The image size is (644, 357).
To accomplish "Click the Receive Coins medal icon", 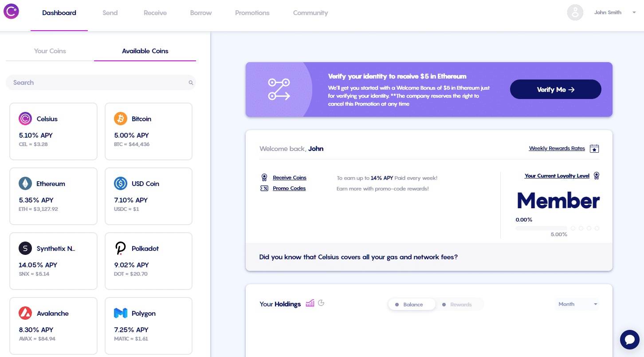I will [264, 178].
